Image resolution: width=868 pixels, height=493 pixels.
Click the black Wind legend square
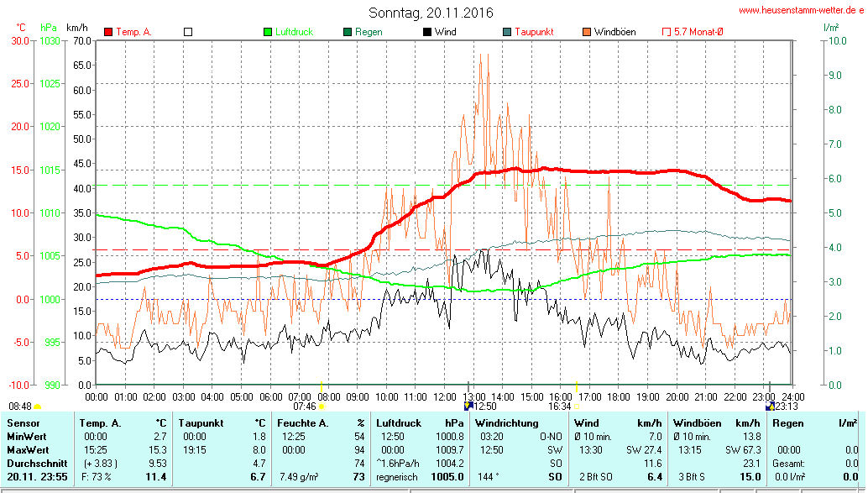(x=427, y=32)
